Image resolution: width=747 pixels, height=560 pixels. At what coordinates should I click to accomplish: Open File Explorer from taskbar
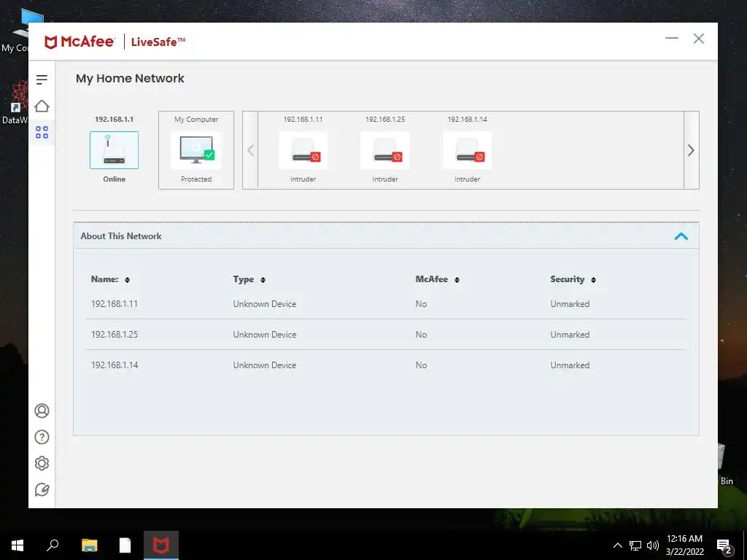click(x=89, y=545)
